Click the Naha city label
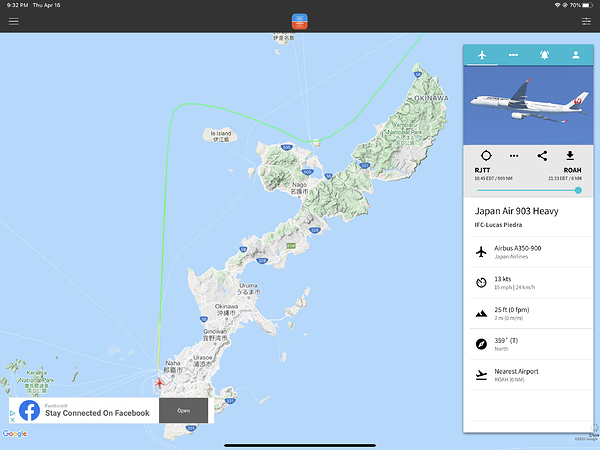This screenshot has height=450, width=600. 173,366
